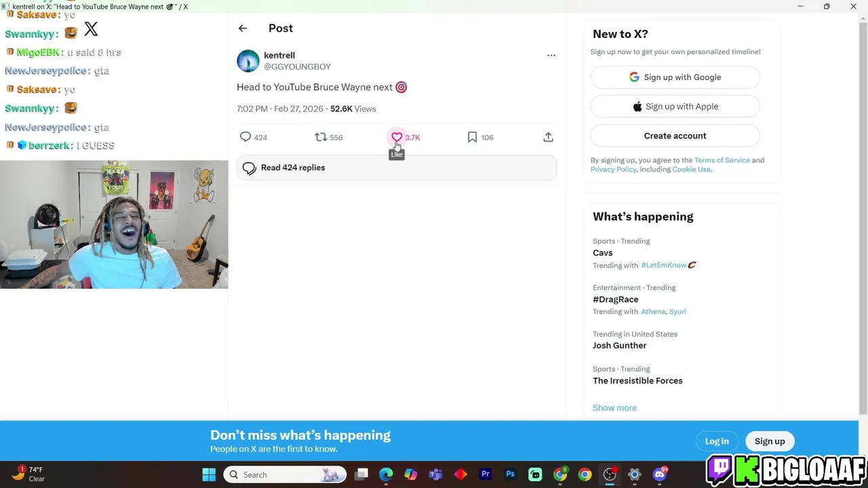Click the X logo near the chat
Viewport: 868px width, 488px height.
(x=91, y=29)
